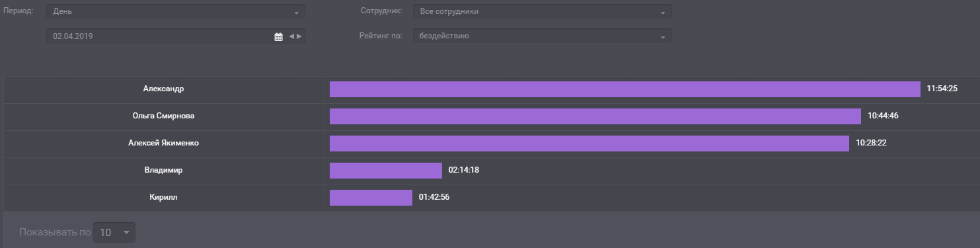Go to previous day arrow
Viewport: 980px width, 248px height.
tap(291, 36)
